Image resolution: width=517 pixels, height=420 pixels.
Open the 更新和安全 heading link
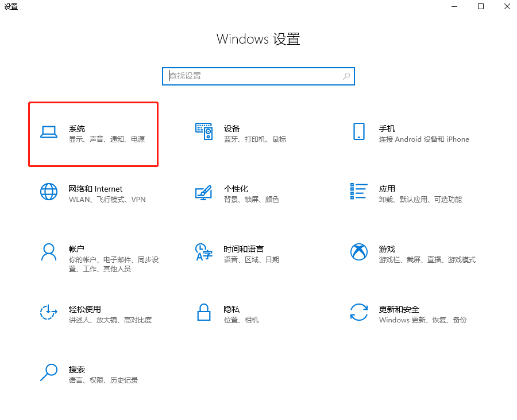(399, 309)
